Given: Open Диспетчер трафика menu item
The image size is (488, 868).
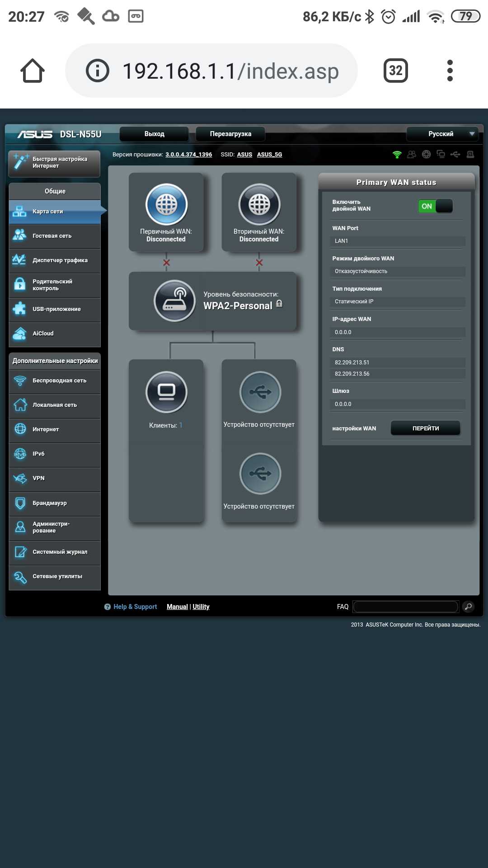Looking at the screenshot, I should point(55,260).
